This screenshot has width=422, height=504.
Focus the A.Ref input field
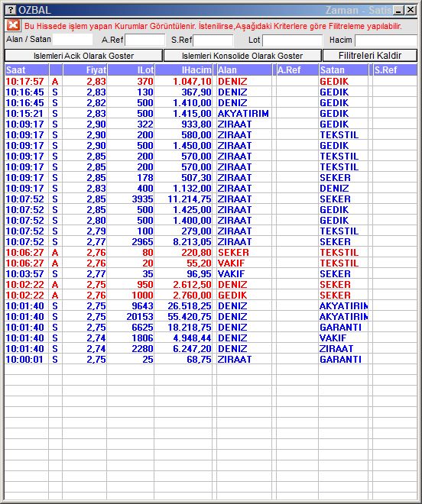144,40
